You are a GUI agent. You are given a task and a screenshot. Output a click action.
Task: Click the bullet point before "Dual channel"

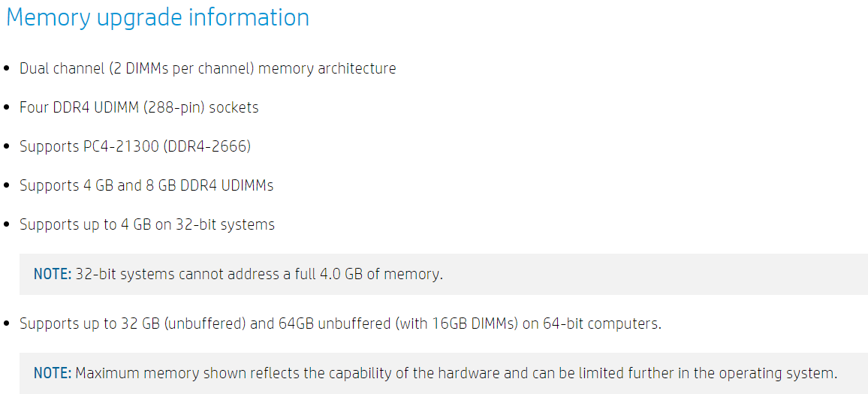(x=8, y=69)
